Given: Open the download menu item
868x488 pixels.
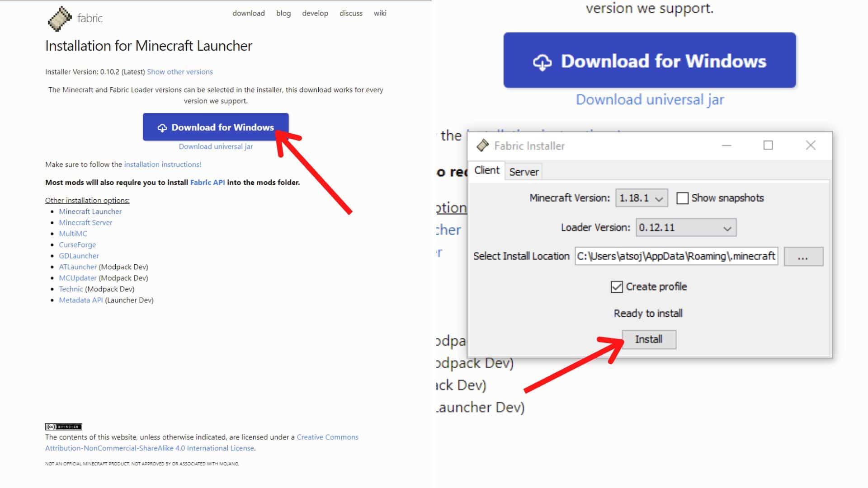Looking at the screenshot, I should tap(249, 13).
